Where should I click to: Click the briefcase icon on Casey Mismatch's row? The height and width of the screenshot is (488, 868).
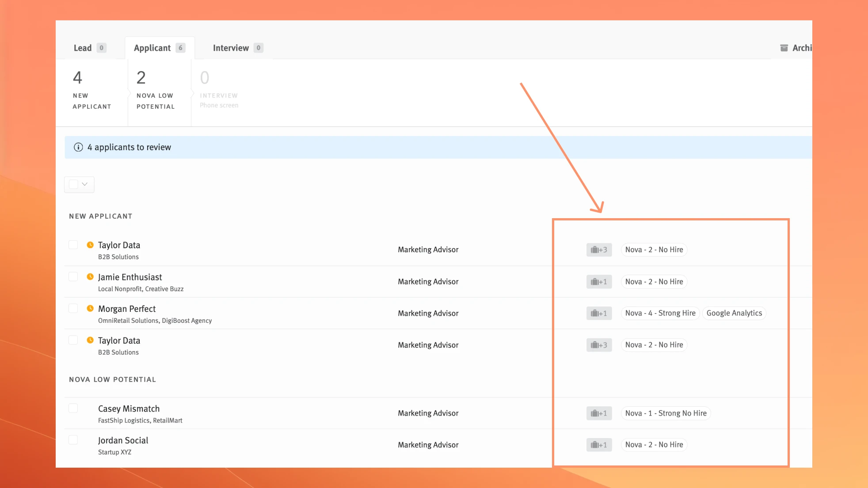599,413
